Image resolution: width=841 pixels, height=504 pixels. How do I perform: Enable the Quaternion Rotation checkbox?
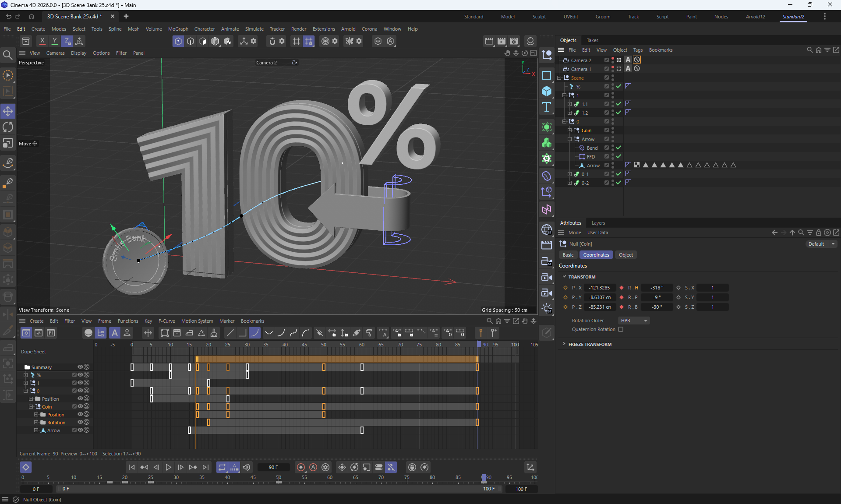(621, 329)
